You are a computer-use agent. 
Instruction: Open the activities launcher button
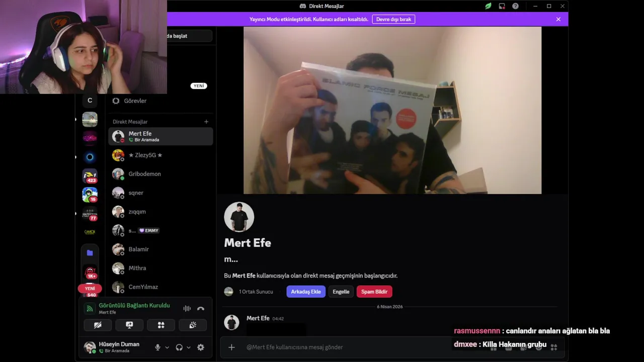161,325
